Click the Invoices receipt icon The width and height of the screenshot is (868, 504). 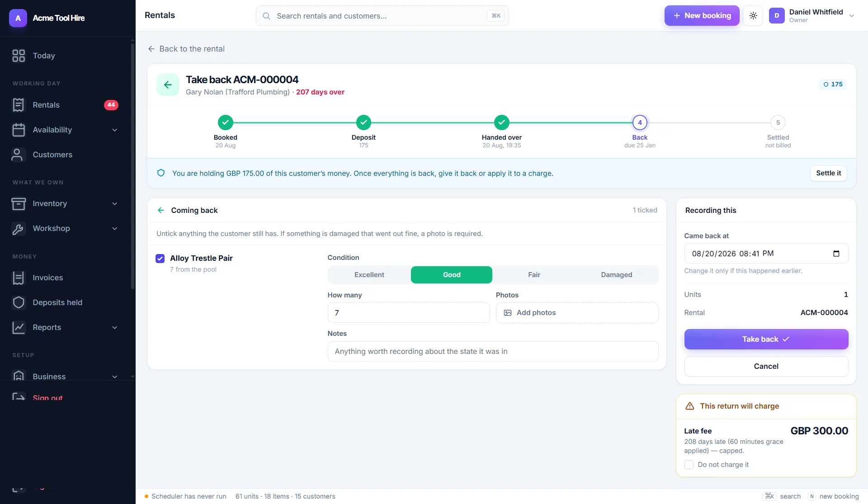coord(19,278)
